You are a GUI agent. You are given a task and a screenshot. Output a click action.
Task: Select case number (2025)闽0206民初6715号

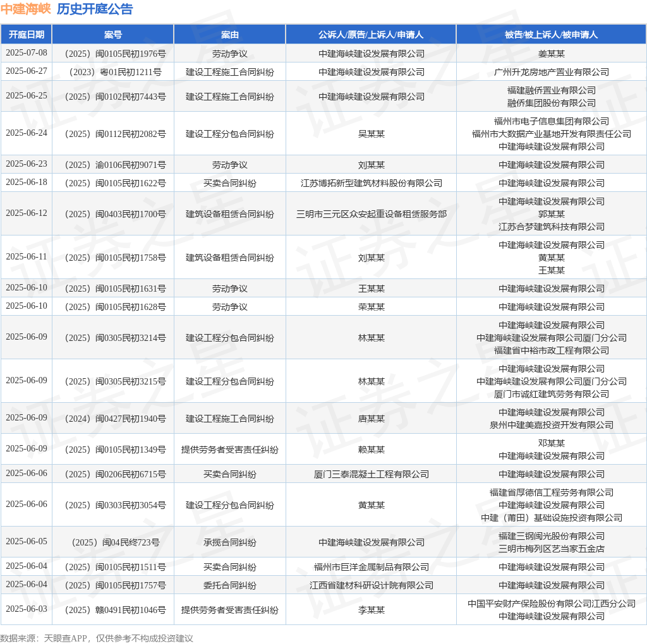(x=115, y=474)
